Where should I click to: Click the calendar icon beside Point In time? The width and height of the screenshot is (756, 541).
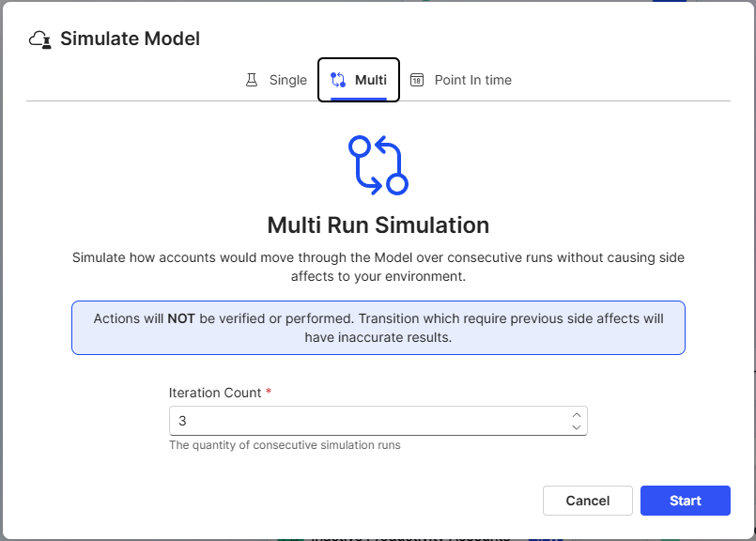[417, 81]
